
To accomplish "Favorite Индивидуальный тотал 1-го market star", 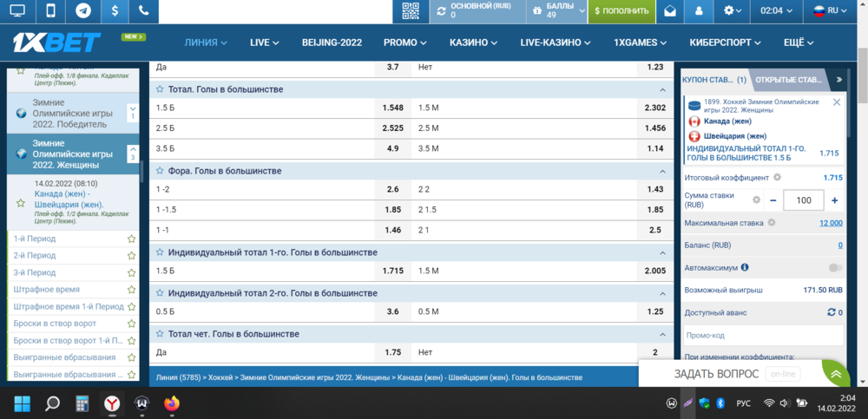I will click(x=160, y=252).
